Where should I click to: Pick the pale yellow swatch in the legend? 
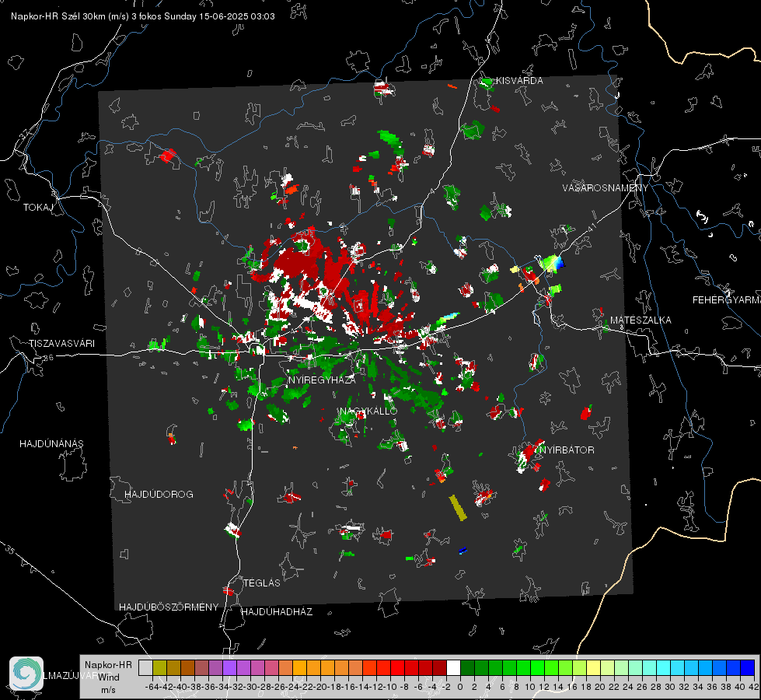click(x=593, y=667)
